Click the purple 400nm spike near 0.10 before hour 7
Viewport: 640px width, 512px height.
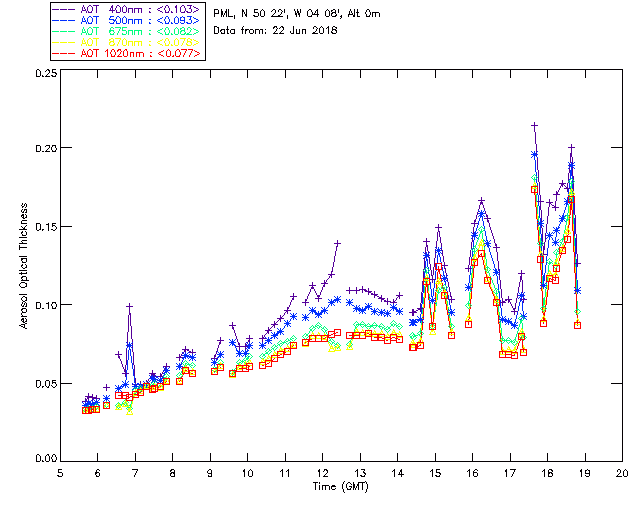click(129, 306)
